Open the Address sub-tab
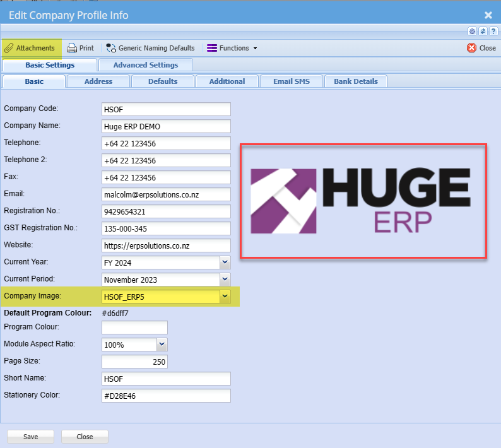Viewport: 501px width, 448px height. [98, 81]
